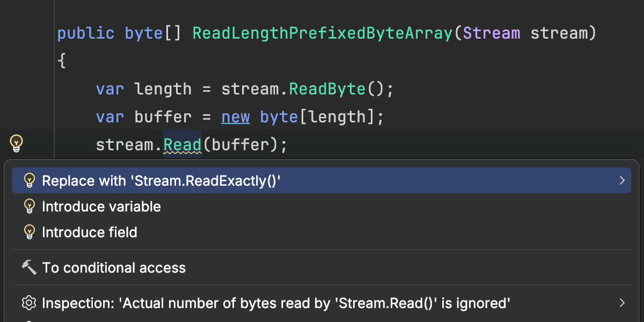
Task: Choose the Introduce field action
Action: tap(321, 232)
